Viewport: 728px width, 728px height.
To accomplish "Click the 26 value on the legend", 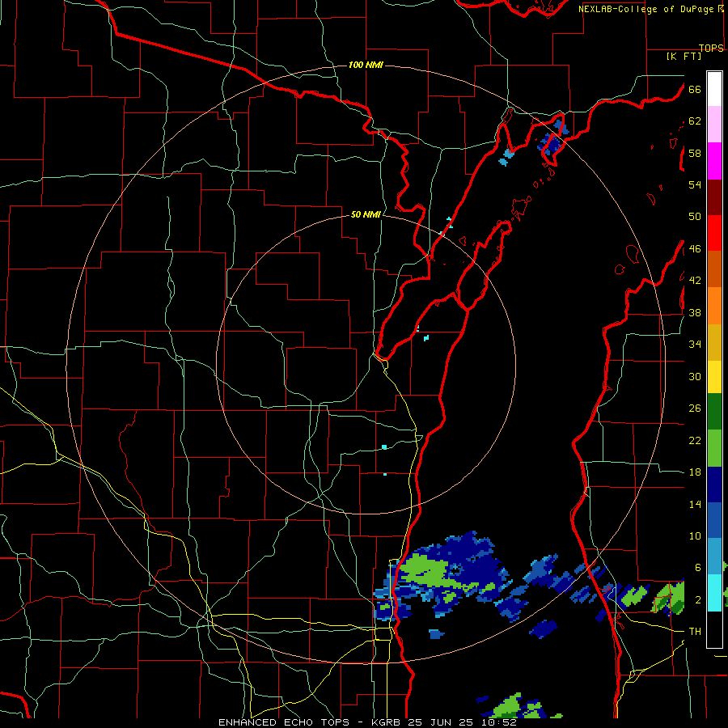I will click(695, 408).
